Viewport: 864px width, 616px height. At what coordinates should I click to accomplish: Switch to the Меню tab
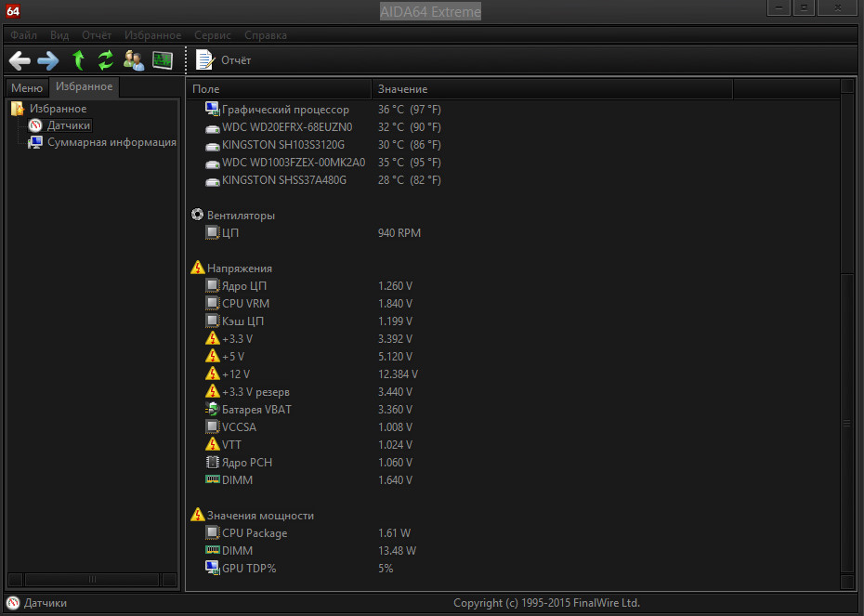[x=27, y=87]
